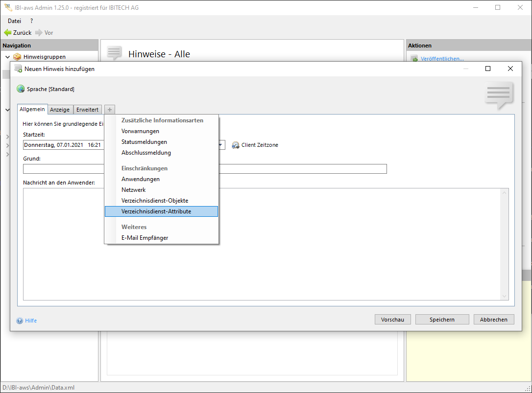Select the E-Mail Empfänger menu entry
The height and width of the screenshot is (393, 532).
click(x=145, y=238)
